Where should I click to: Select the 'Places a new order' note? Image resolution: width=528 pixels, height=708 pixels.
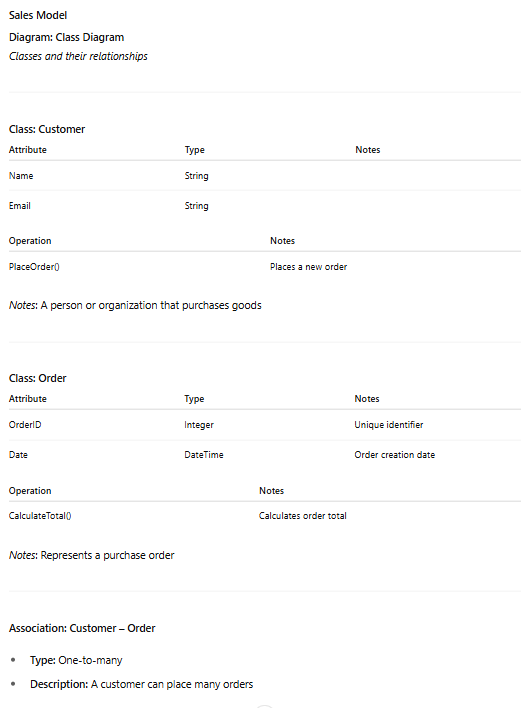[308, 267]
